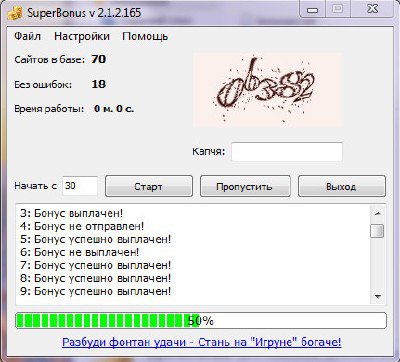Select log line "9: Бонус успешно выплачен!"

point(95,291)
